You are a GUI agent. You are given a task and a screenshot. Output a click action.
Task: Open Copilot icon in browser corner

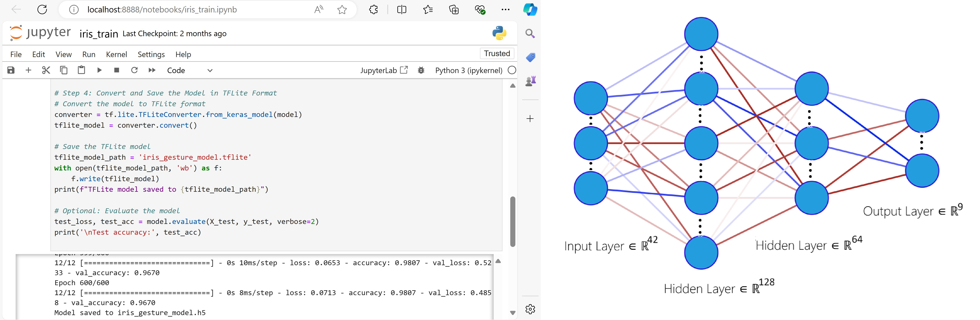530,9
